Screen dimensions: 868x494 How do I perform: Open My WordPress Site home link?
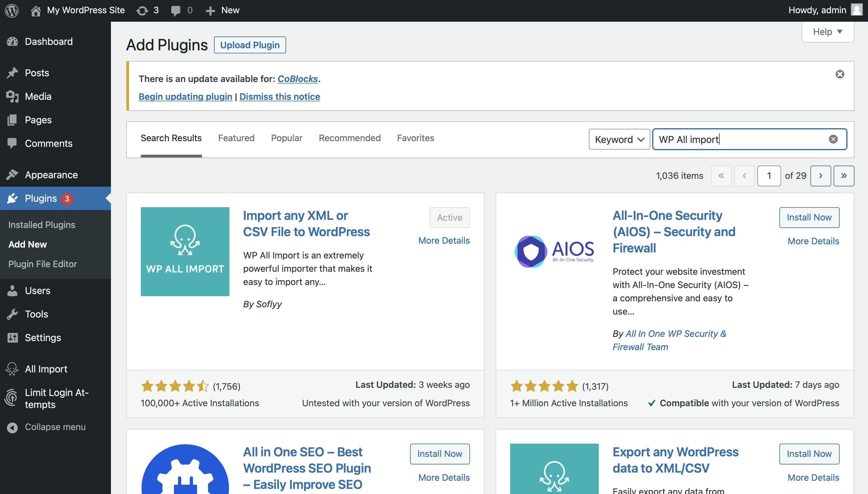(78, 11)
